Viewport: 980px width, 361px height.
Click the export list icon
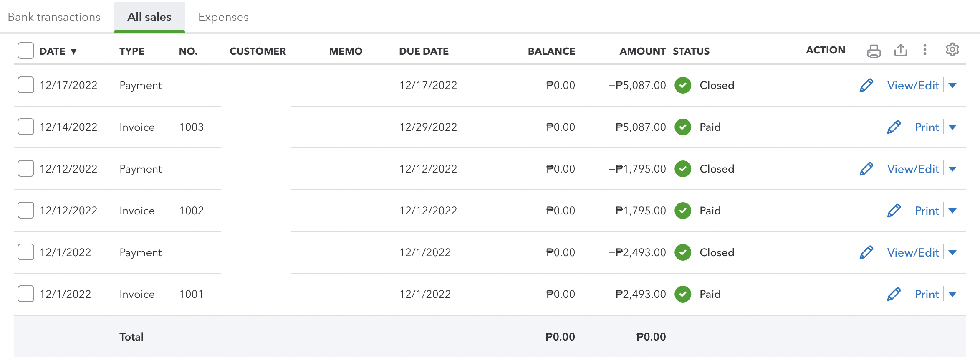(900, 51)
